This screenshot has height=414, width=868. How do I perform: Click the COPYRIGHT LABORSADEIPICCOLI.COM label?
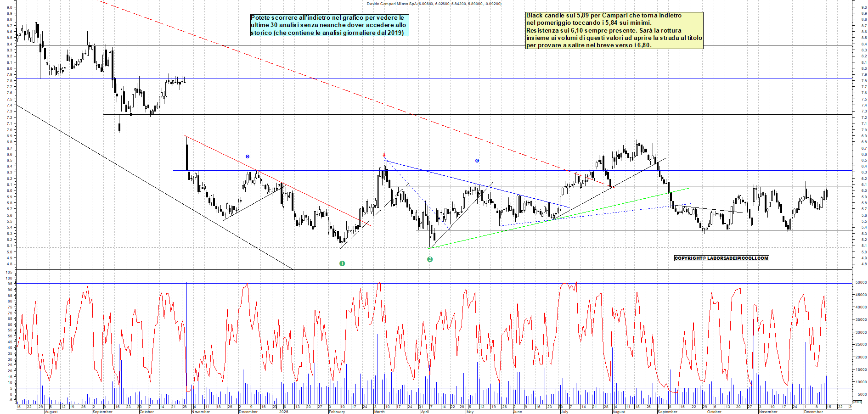tap(721, 258)
